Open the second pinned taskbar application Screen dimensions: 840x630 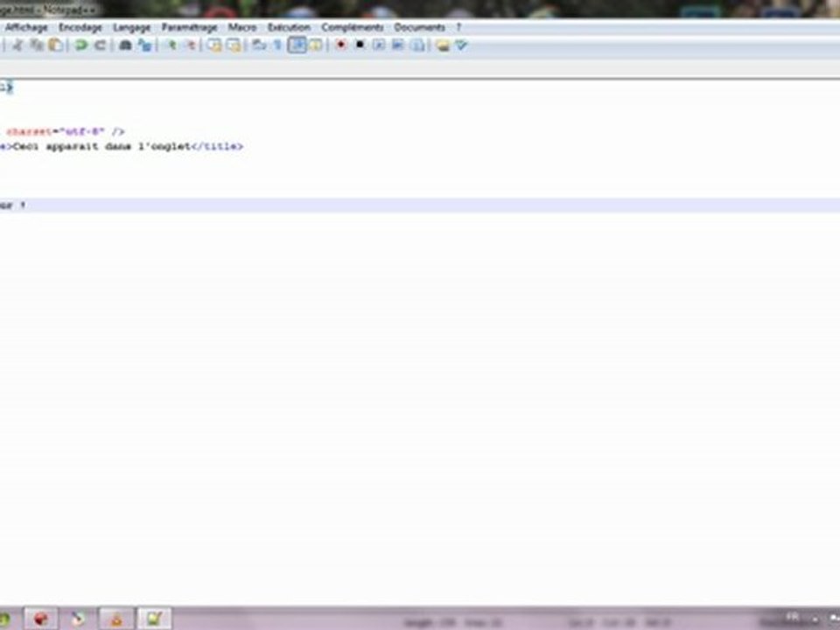click(x=78, y=619)
